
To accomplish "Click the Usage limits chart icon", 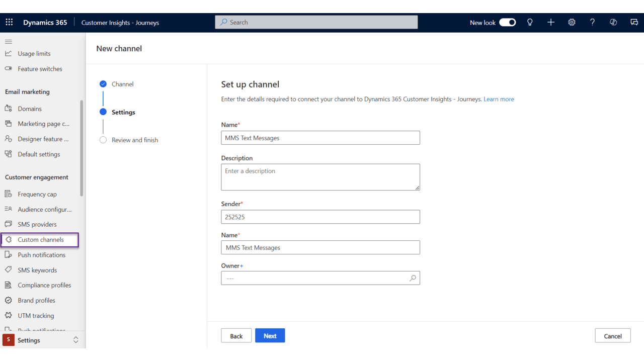I will point(9,53).
